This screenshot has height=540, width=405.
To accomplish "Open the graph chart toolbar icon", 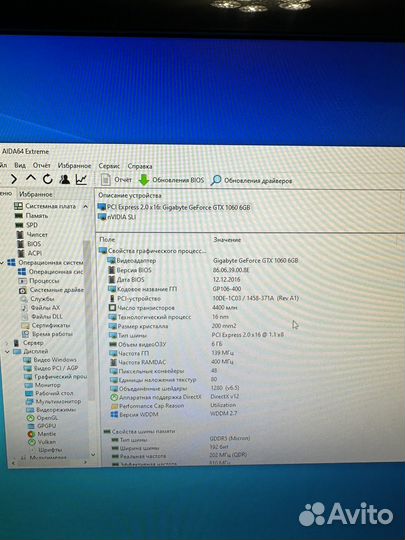I will point(81,179).
